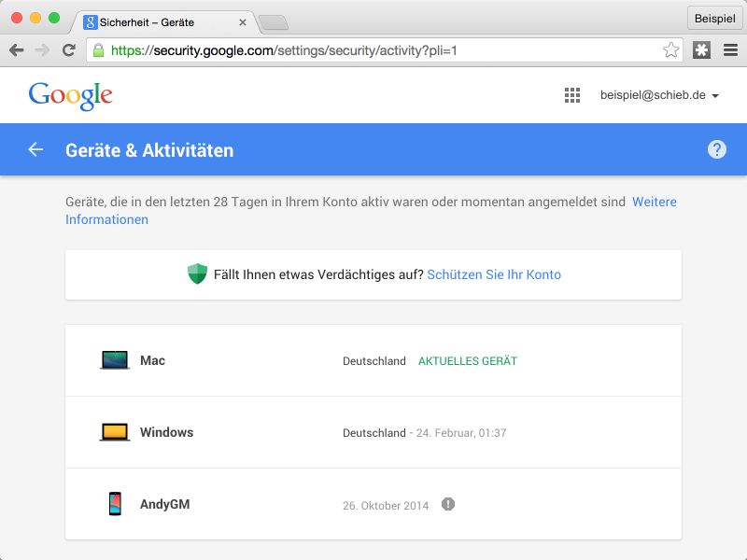Go back using the white arrow in the blue header
The image size is (747, 560).
pyautogui.click(x=35, y=149)
